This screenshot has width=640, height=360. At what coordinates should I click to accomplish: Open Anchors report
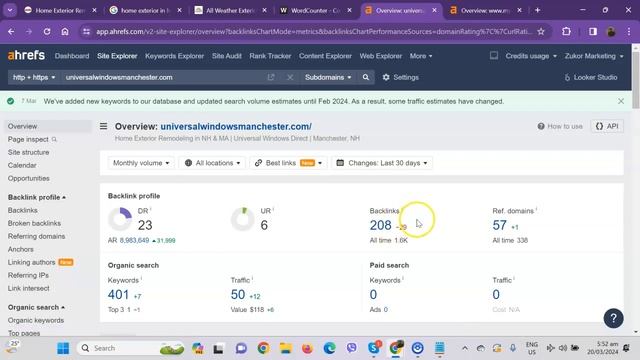point(20,249)
